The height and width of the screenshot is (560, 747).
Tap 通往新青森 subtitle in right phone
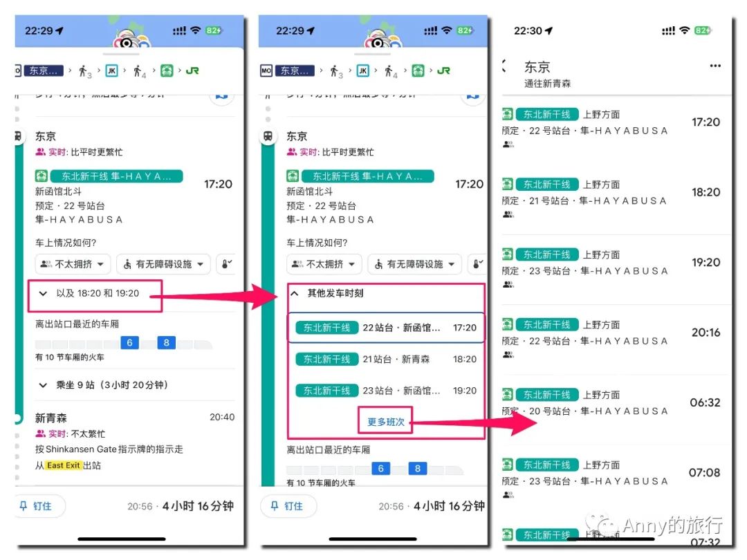(547, 84)
